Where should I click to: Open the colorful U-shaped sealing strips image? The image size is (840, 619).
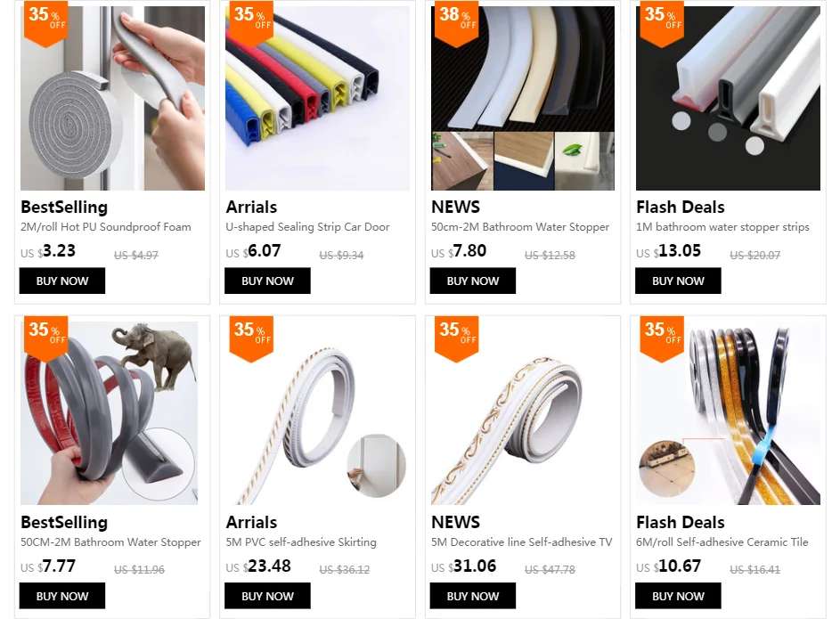pyautogui.click(x=317, y=98)
